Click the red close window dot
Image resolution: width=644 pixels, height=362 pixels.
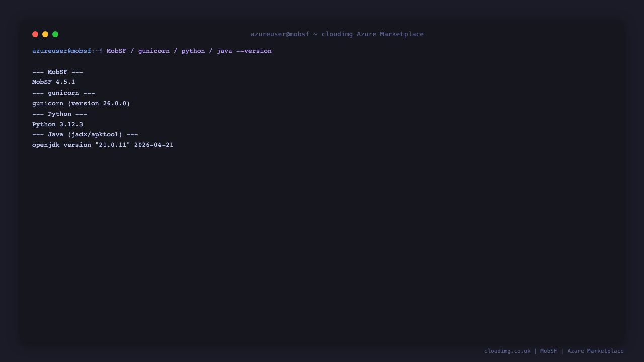(x=35, y=34)
